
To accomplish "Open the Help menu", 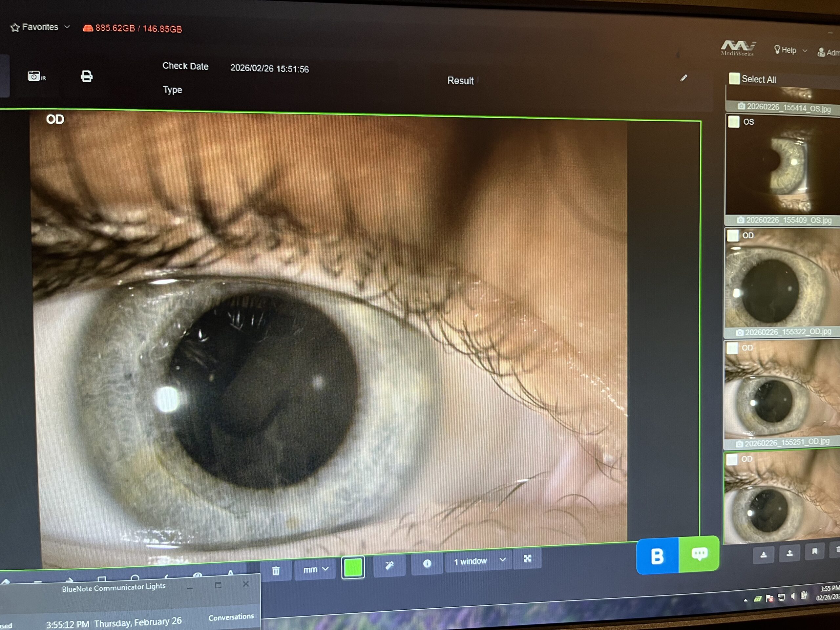I will point(790,50).
